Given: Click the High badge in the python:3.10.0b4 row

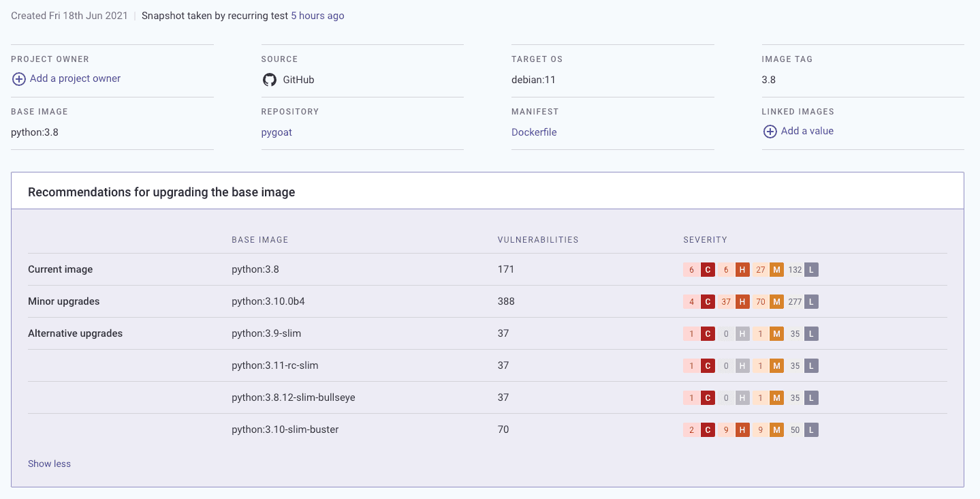Looking at the screenshot, I should point(742,302).
